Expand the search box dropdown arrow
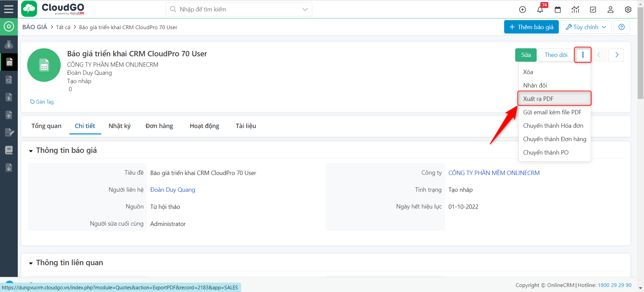Image resolution: width=644 pixels, height=292 pixels. coord(305,9)
